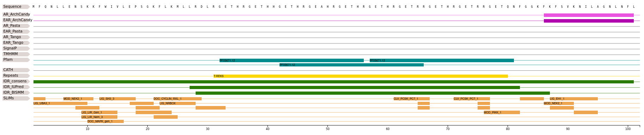Click the axis tick labeled 90
The image size is (644, 135).
point(568,129)
